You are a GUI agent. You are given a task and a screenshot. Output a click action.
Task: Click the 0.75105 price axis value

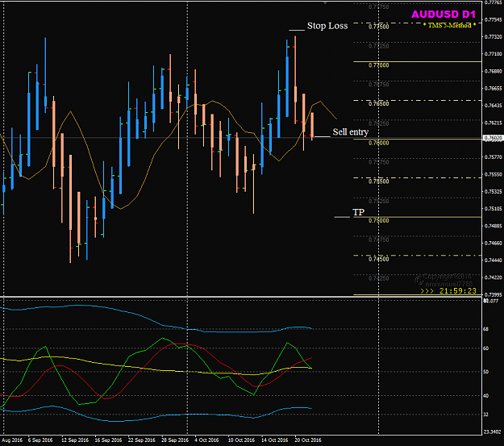(x=494, y=209)
